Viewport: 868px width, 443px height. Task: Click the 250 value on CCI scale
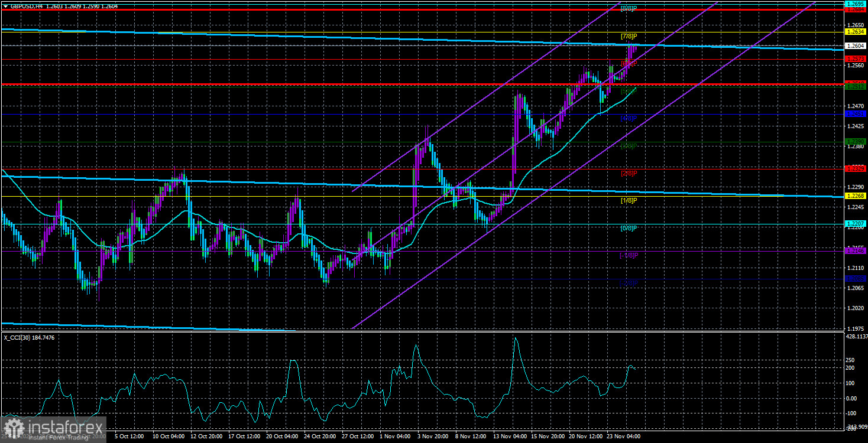click(849, 360)
